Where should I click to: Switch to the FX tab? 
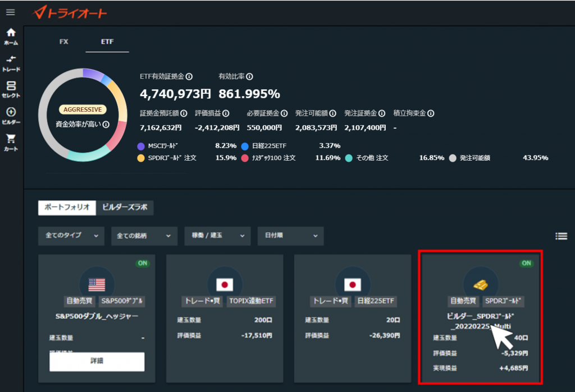click(64, 42)
